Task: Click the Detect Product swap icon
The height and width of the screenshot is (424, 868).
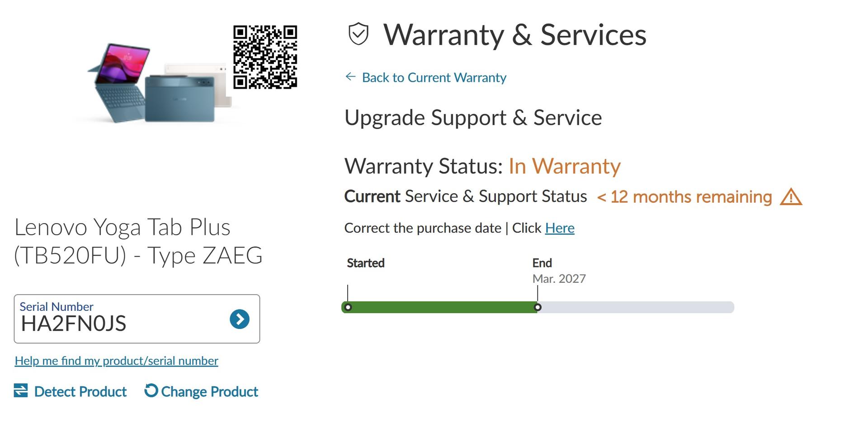Action: pyautogui.click(x=21, y=391)
